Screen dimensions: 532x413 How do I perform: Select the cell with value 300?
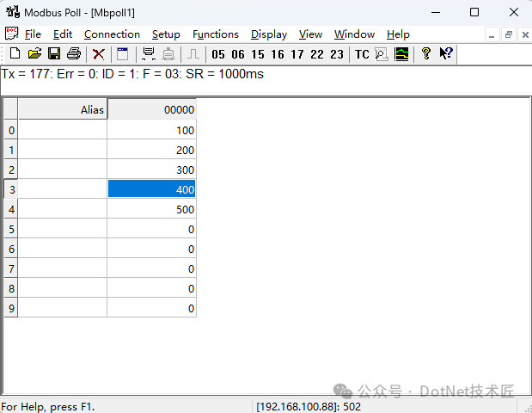151,170
